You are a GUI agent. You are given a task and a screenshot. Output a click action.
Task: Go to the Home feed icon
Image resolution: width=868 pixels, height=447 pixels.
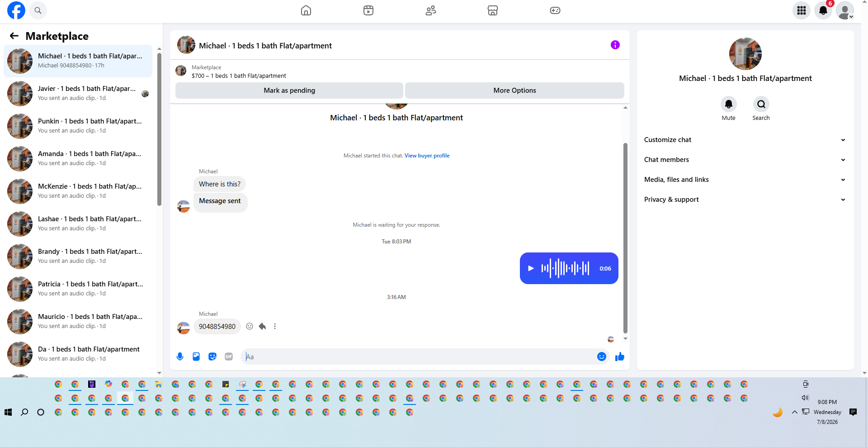306,10
